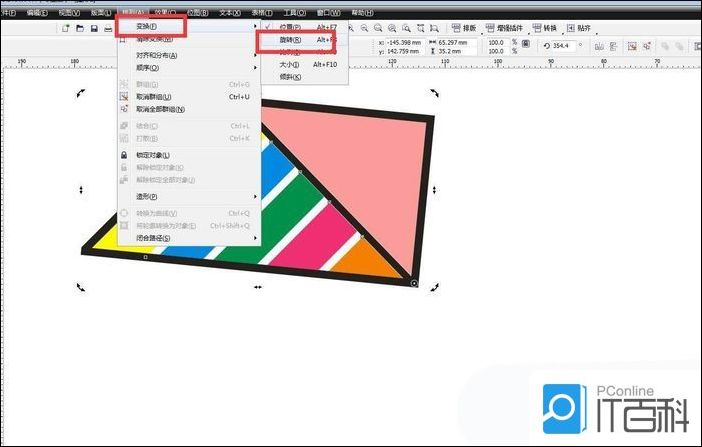Choose 倾斜(K) in the transform submenu
The height and width of the screenshot is (447, 702).
point(304,77)
